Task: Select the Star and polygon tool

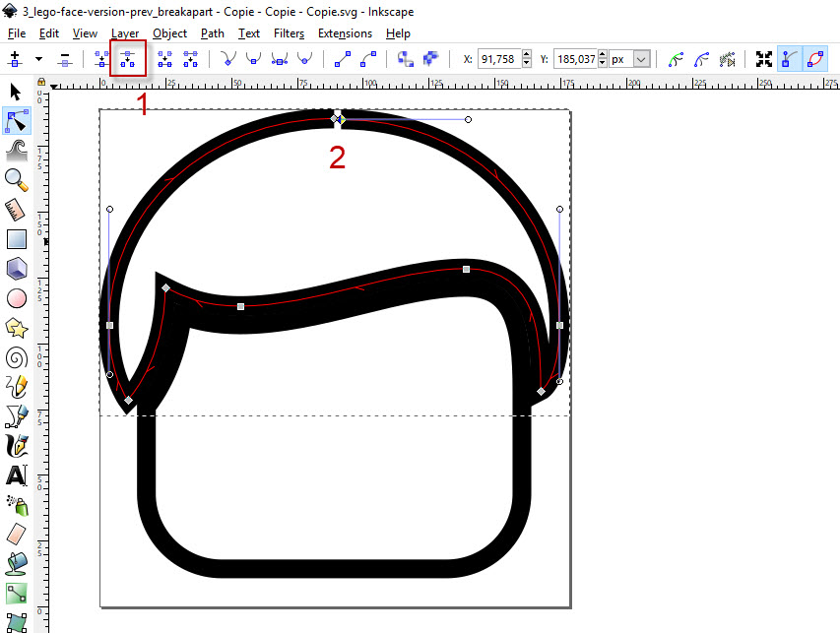Action: point(17,328)
